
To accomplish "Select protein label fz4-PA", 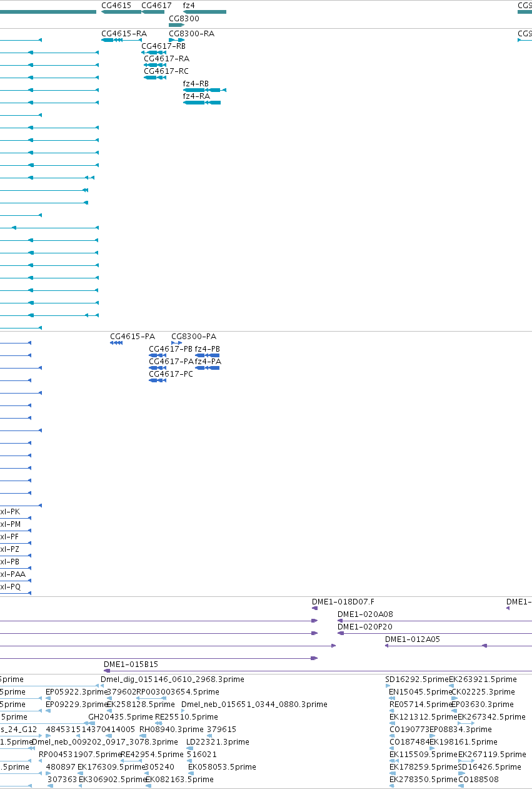I will [208, 362].
